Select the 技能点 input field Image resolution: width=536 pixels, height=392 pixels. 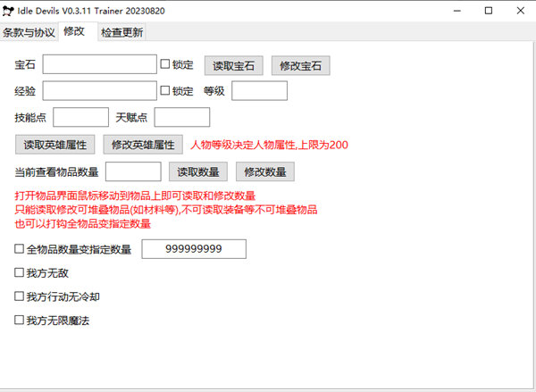coord(80,117)
